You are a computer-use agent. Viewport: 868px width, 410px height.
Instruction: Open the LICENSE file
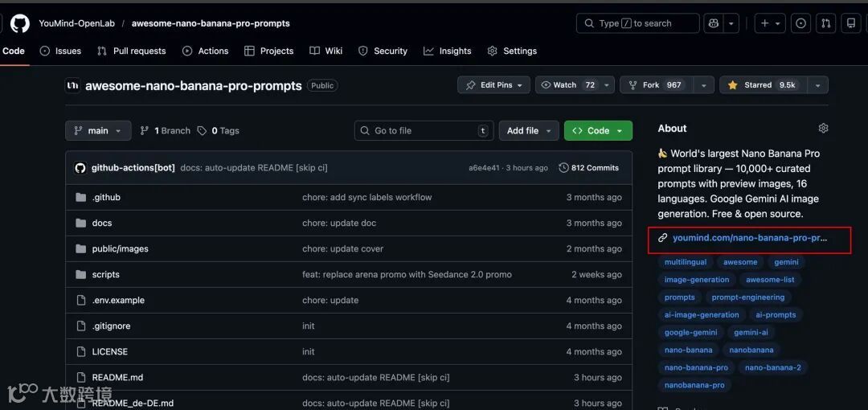109,352
